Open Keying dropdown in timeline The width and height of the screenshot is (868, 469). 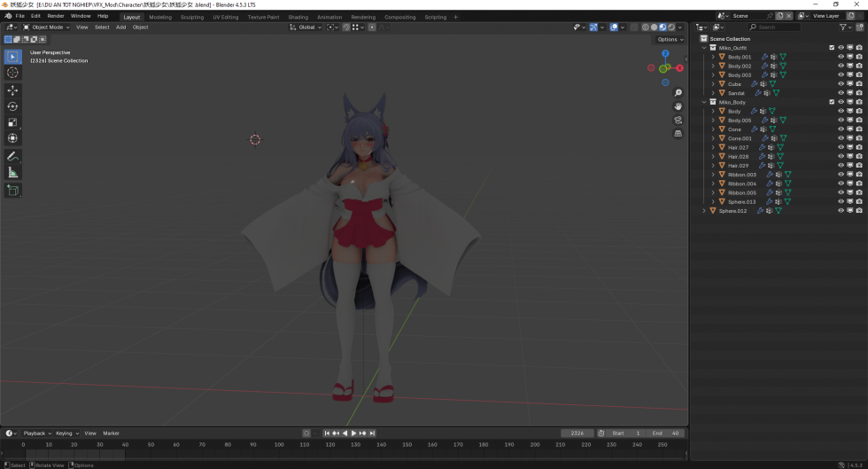67,433
